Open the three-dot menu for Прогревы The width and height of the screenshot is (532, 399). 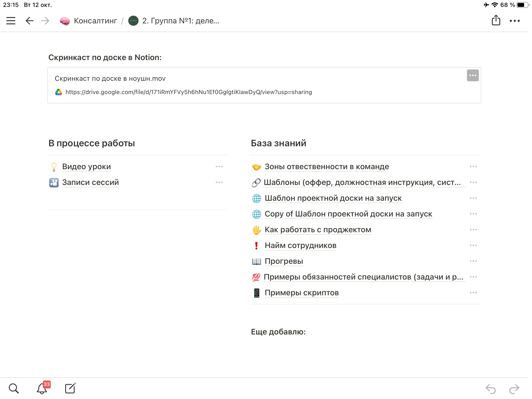(x=473, y=261)
